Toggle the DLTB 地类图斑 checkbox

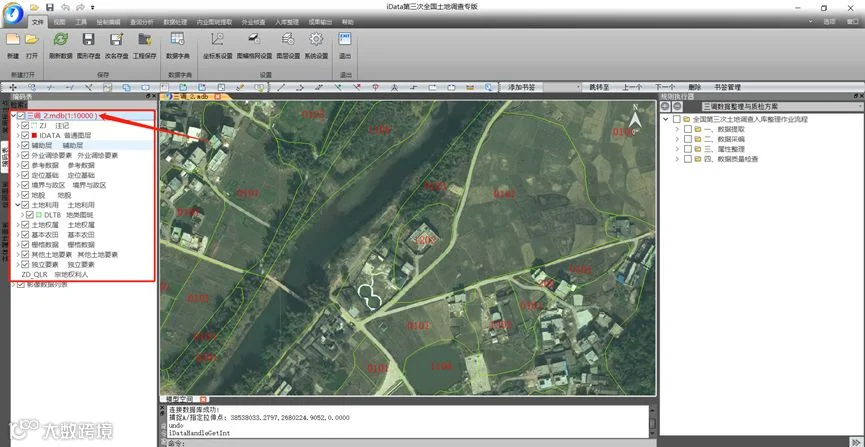(x=30, y=215)
